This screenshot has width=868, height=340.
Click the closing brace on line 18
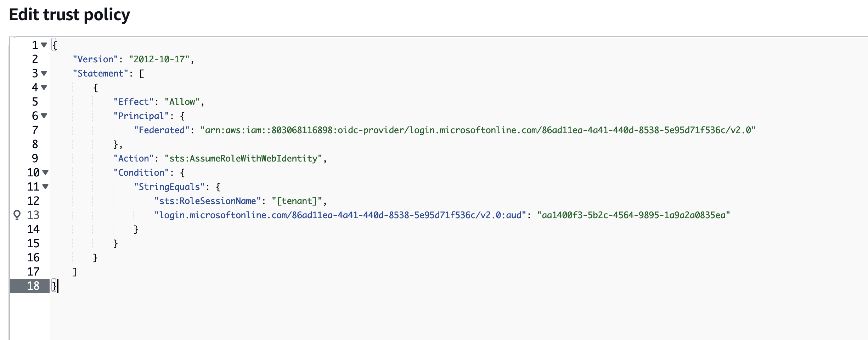[55, 286]
